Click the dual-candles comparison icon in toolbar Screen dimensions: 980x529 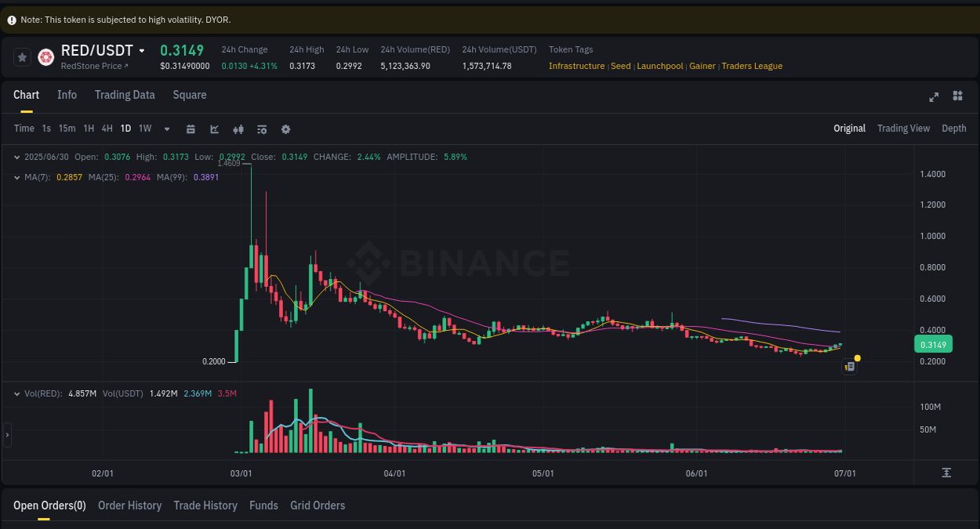[238, 129]
